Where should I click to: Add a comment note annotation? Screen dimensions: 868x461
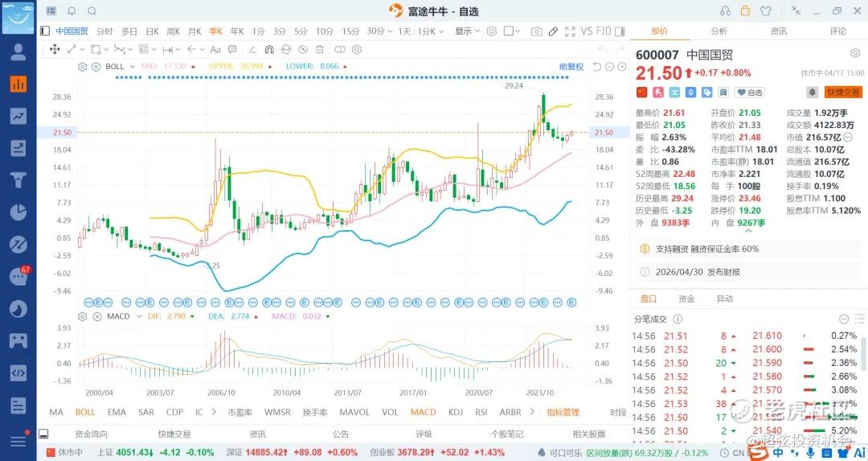[x=232, y=49]
